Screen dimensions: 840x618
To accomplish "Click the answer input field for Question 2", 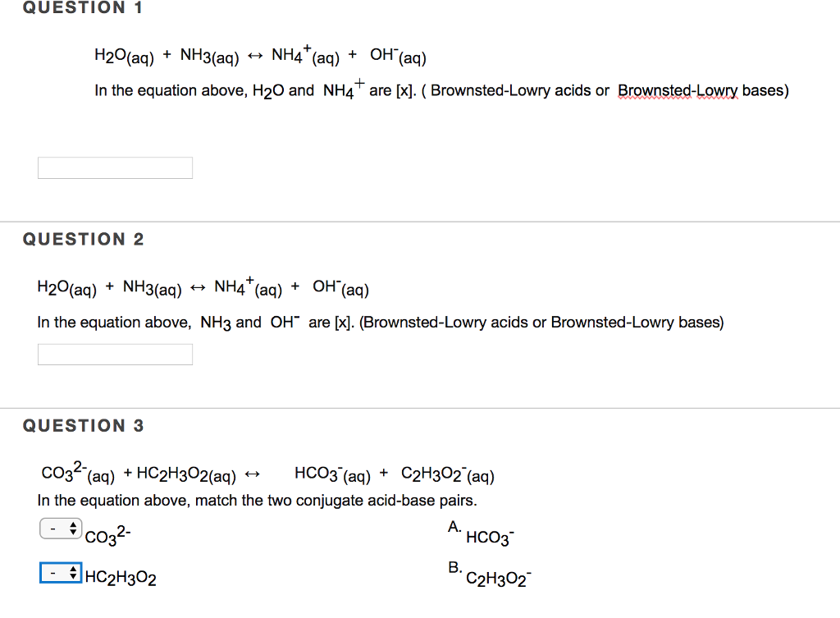I will 114,354.
